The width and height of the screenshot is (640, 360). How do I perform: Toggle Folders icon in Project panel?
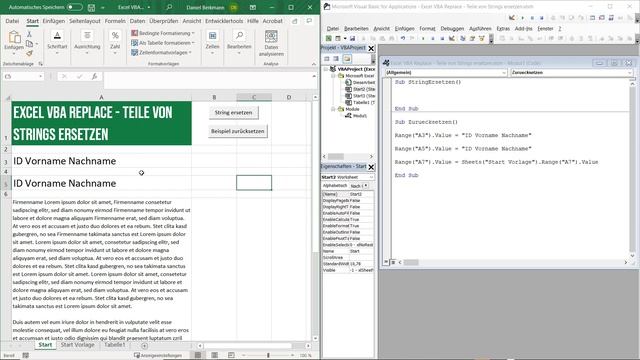tap(347, 59)
